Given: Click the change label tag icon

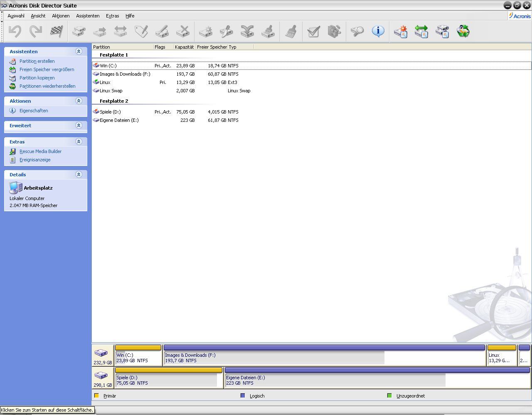Looking at the screenshot, I should (141, 31).
